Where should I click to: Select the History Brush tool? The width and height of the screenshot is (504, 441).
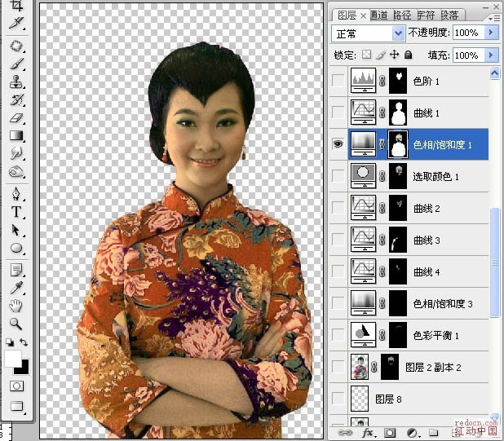pyautogui.click(x=16, y=100)
